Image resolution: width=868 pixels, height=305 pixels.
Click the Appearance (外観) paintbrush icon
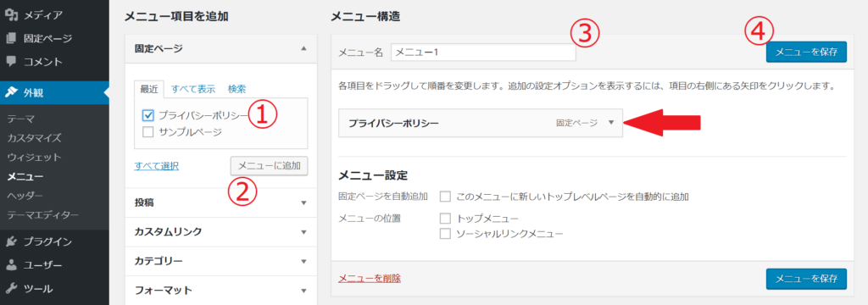pyautogui.click(x=12, y=92)
